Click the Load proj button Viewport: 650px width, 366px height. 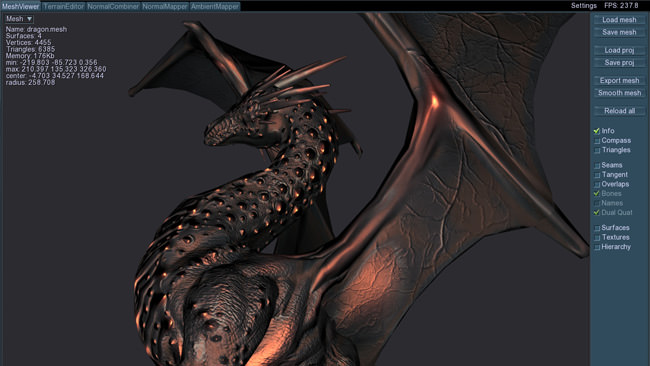(x=619, y=50)
